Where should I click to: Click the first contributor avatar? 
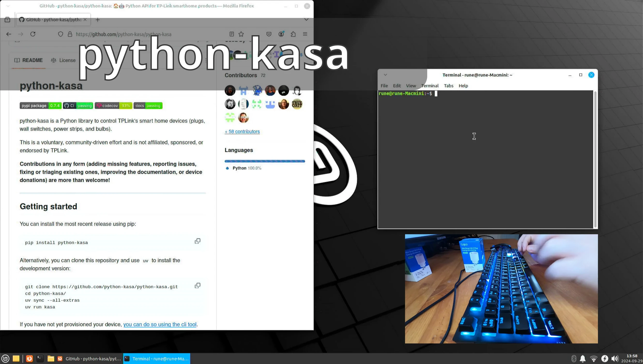(x=230, y=90)
